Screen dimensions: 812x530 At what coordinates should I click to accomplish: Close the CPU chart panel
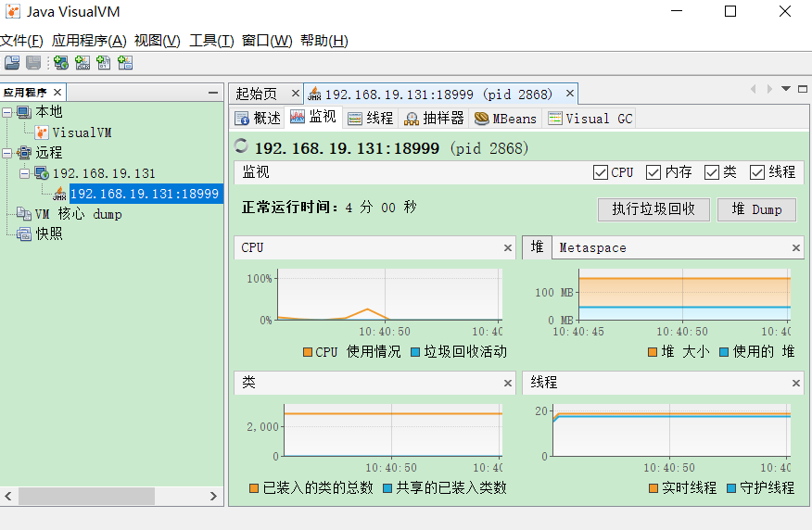point(508,248)
